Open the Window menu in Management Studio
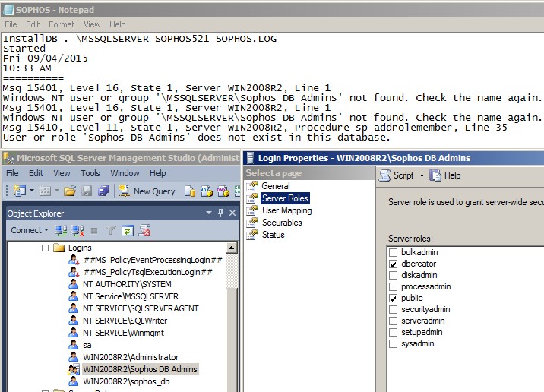Image resolution: width=544 pixels, height=392 pixels. point(125,173)
